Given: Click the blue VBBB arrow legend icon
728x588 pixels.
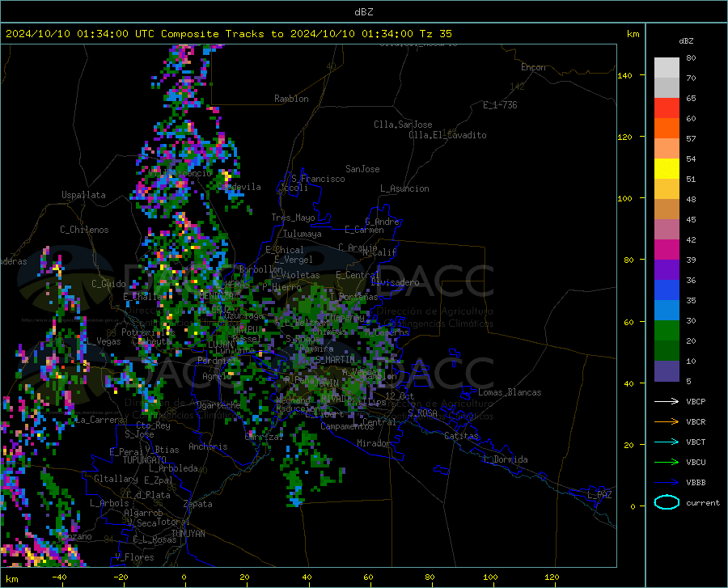Looking at the screenshot, I should pyautogui.click(x=667, y=482).
